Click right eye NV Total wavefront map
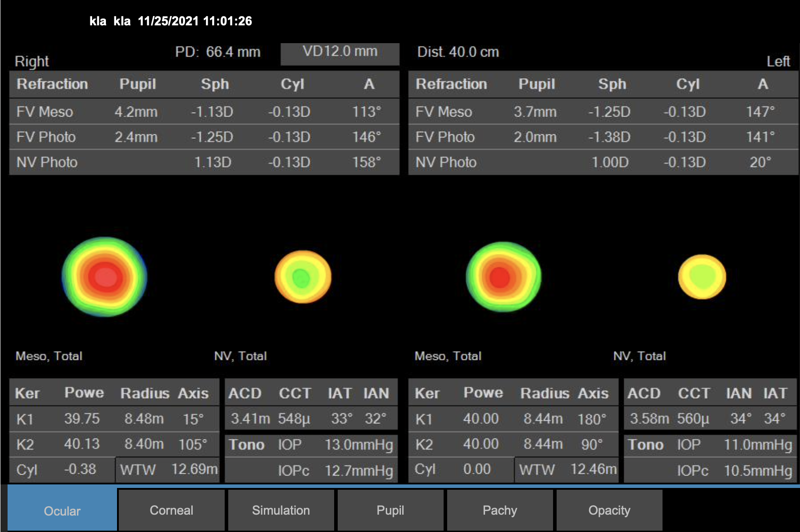This screenshot has height=532, width=800. [x=303, y=277]
